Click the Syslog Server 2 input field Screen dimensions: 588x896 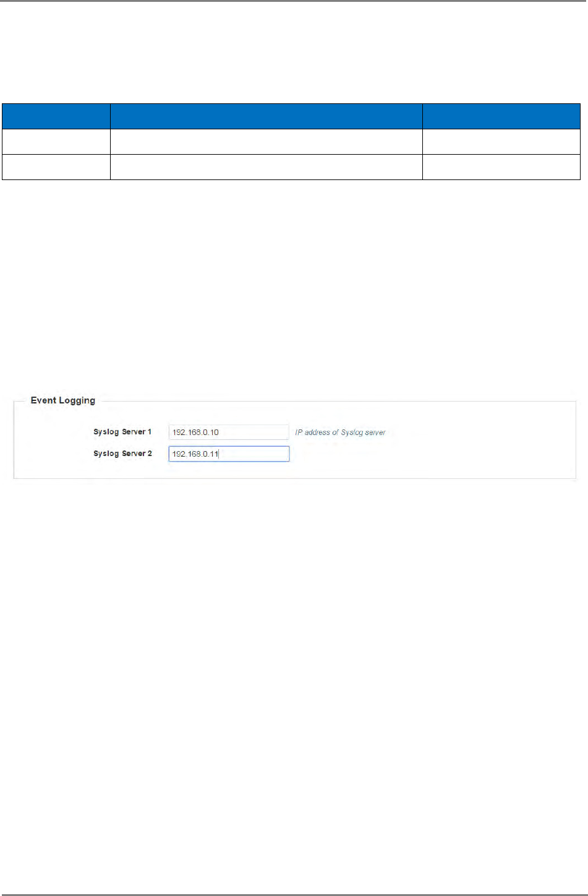pyautogui.click(x=229, y=454)
